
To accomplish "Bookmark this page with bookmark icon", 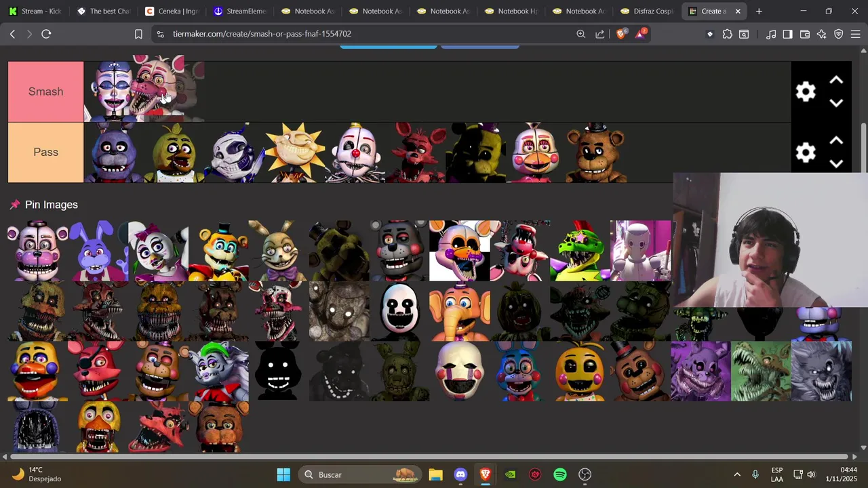I will click(138, 34).
